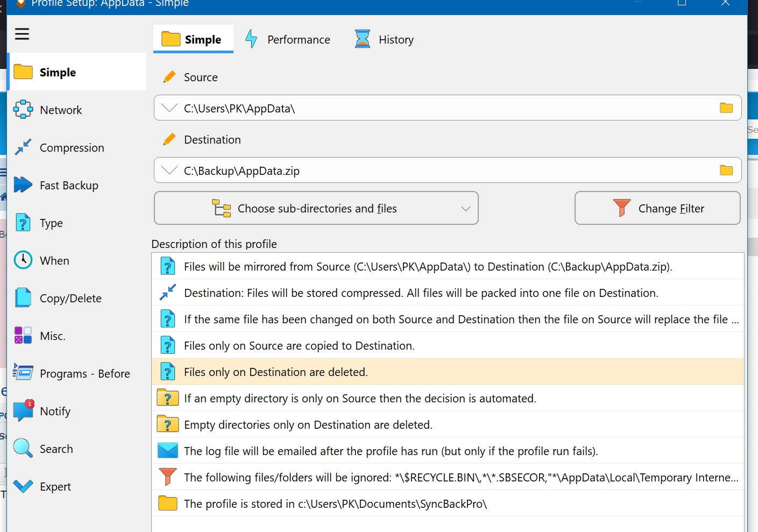Click the History hourglass icon
Image resolution: width=758 pixels, height=532 pixels.
pyautogui.click(x=363, y=39)
